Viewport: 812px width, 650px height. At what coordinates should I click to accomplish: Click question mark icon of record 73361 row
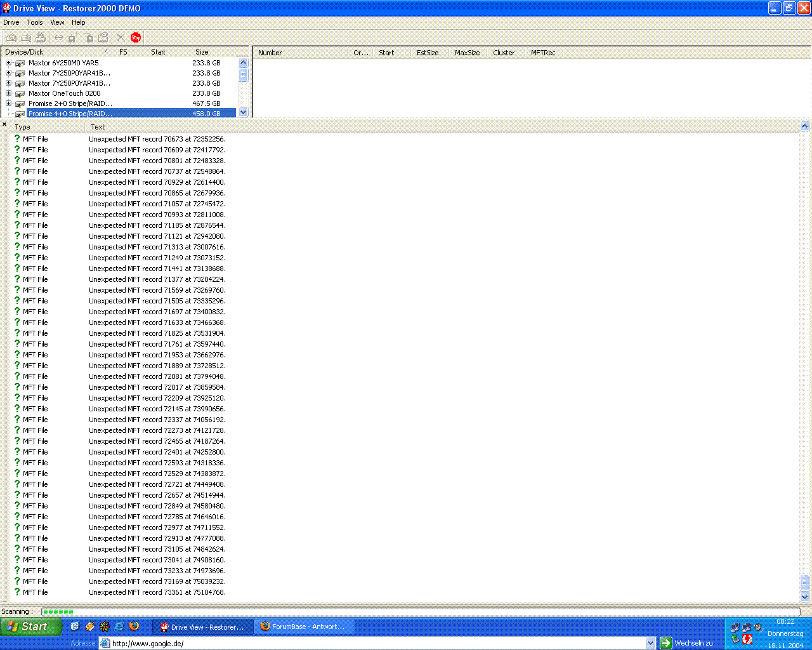(17, 592)
